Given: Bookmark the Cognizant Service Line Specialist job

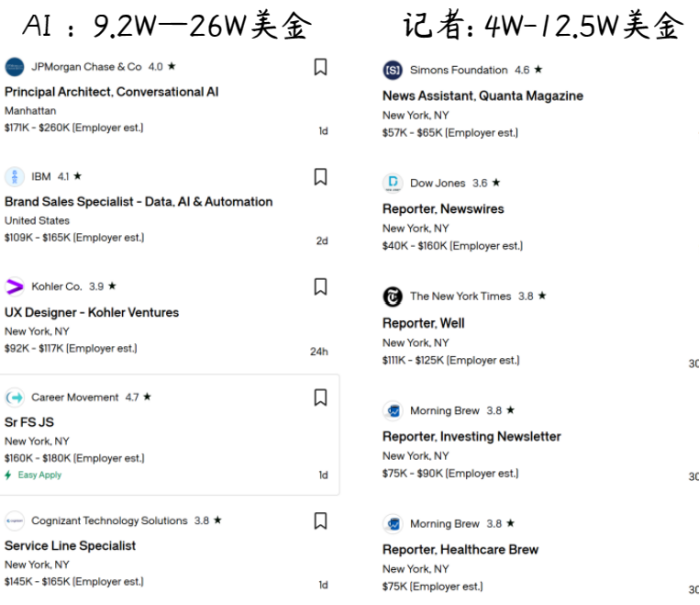Looking at the screenshot, I should click(x=320, y=521).
